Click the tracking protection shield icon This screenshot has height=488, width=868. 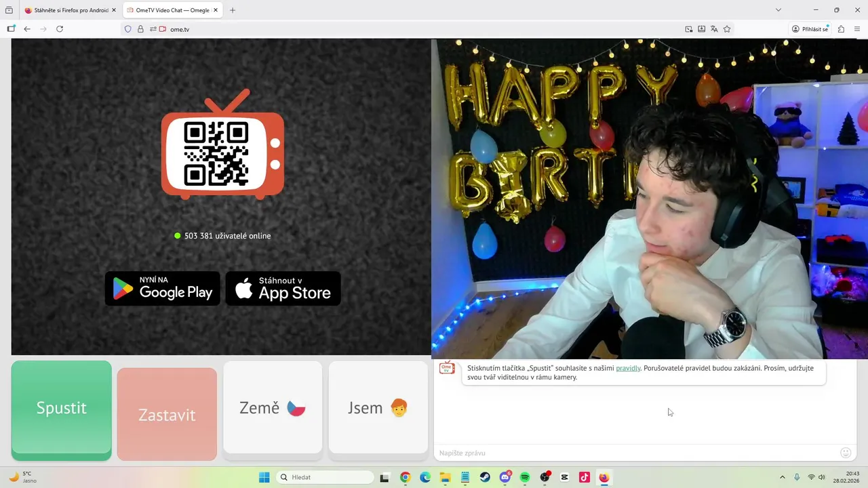pos(127,29)
